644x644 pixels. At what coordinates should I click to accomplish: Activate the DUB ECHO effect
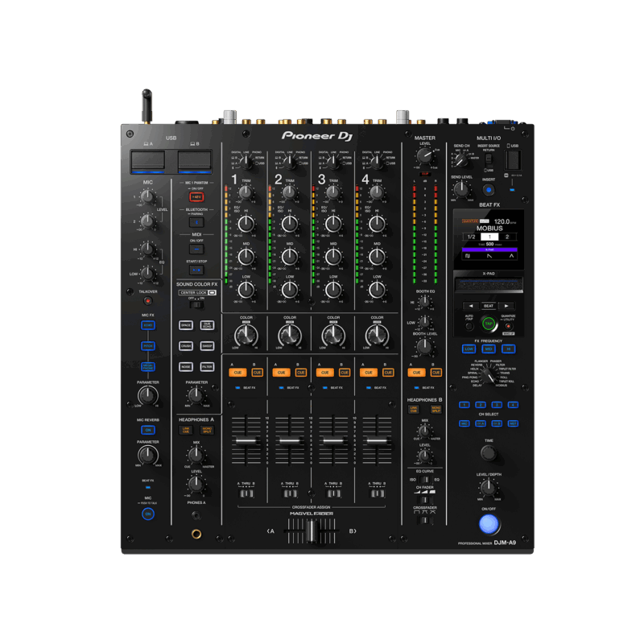pyautogui.click(x=207, y=325)
